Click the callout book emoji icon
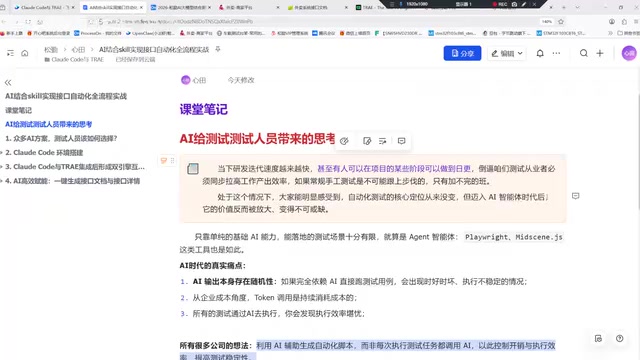This screenshot has height=360, width=640. click(x=193, y=169)
